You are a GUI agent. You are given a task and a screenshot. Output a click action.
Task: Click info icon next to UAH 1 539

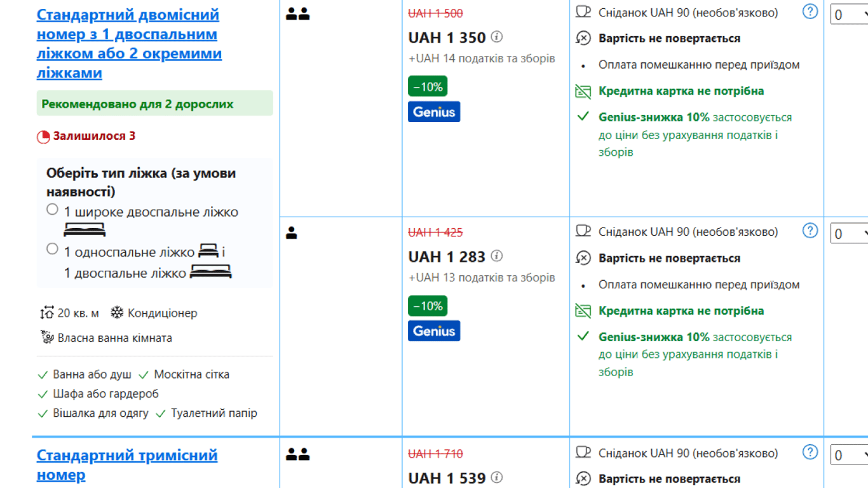click(x=497, y=477)
